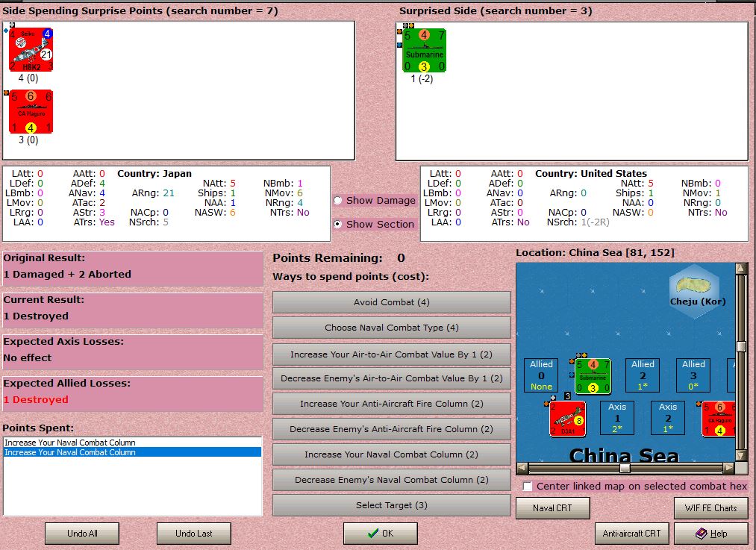Enable Center linked map on combat hex
Screen dimensions: 756x550
click(528, 487)
